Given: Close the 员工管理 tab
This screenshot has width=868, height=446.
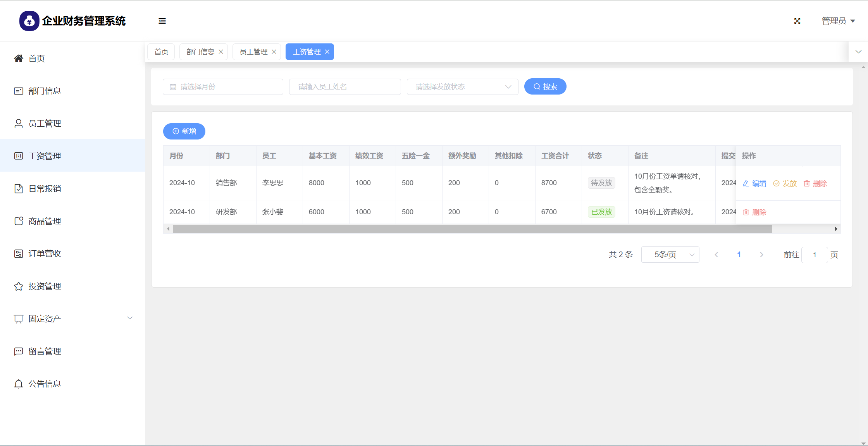Looking at the screenshot, I should coord(274,52).
